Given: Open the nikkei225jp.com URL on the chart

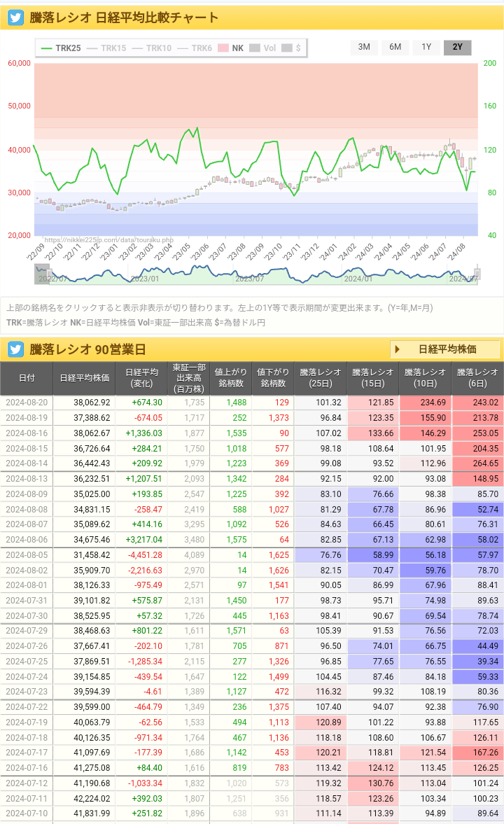Looking at the screenshot, I should (108, 239).
